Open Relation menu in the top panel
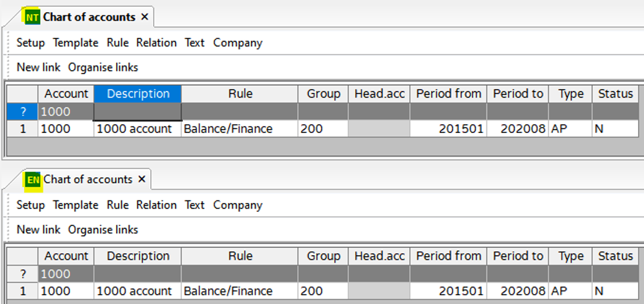The image size is (644, 304). click(156, 43)
